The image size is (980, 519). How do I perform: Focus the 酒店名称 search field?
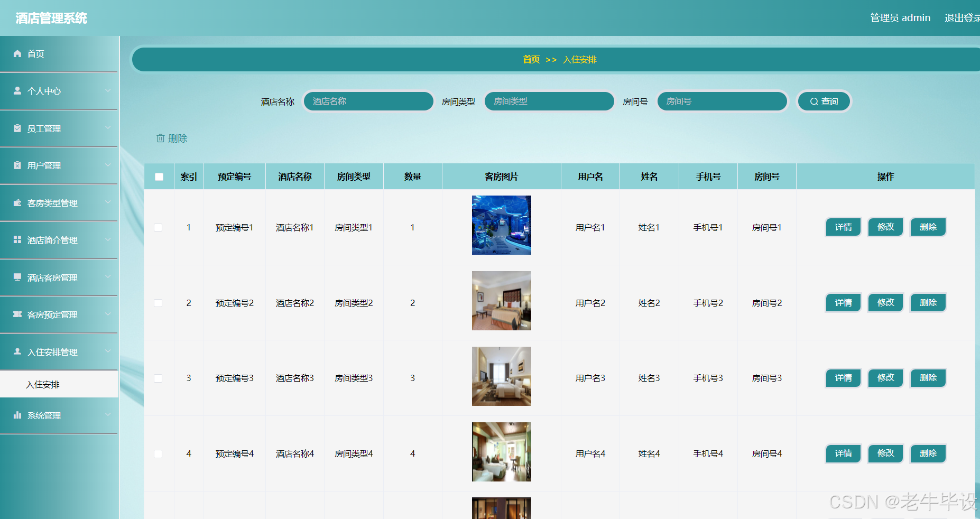coord(368,101)
